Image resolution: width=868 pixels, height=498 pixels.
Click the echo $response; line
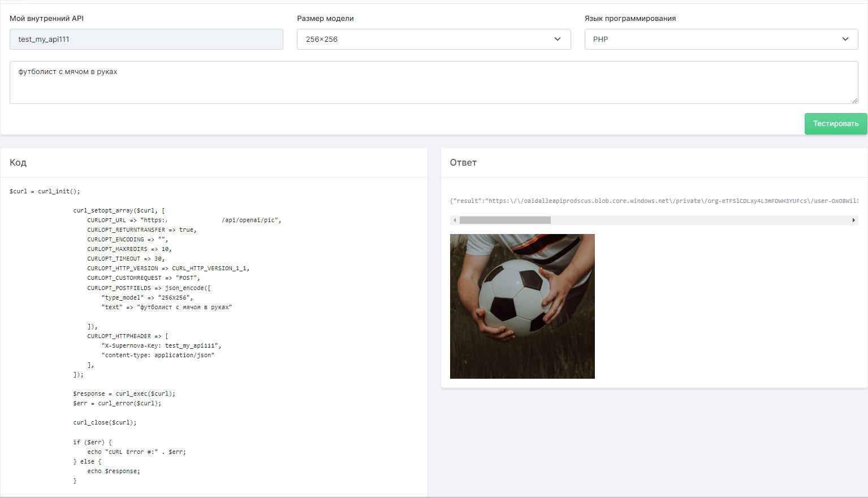114,471
